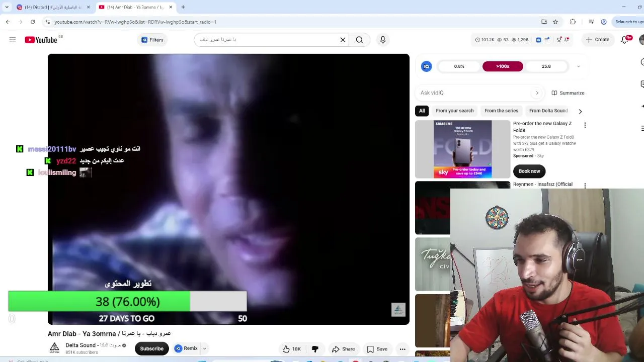Go back with the browser back arrow
Screen dimensions: 644x362
(8, 22)
